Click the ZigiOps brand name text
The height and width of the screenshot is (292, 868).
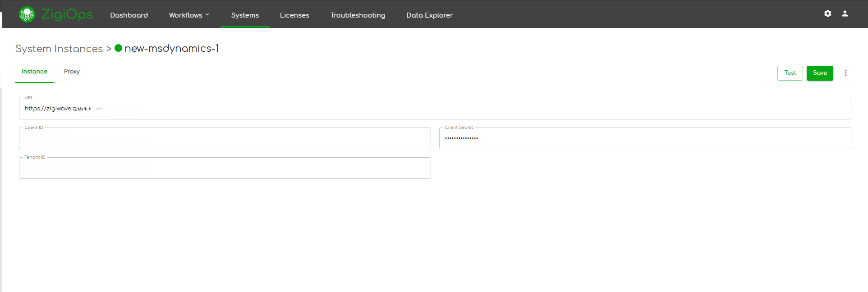click(x=67, y=14)
